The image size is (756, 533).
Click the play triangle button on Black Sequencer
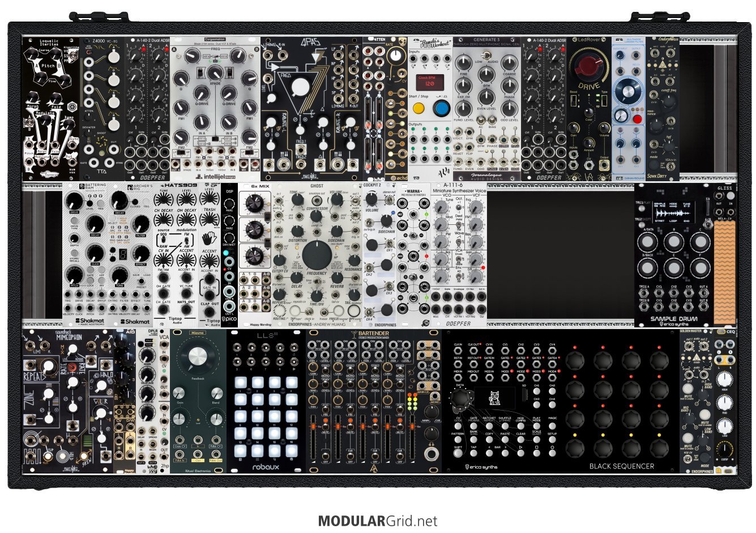coord(521,453)
